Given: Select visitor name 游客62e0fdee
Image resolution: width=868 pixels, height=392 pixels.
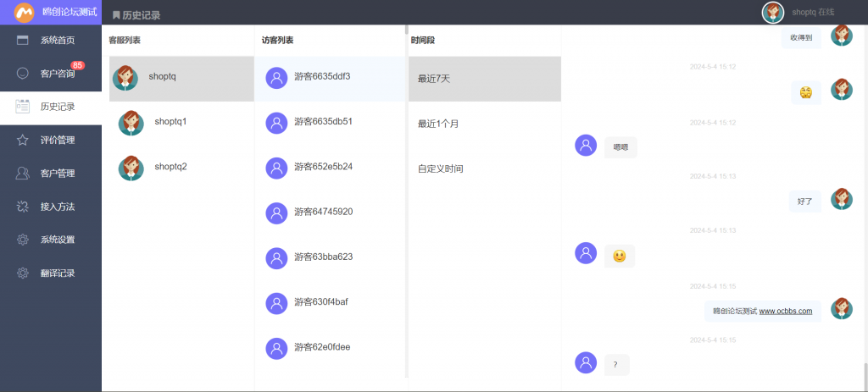Looking at the screenshot, I should click(322, 347).
